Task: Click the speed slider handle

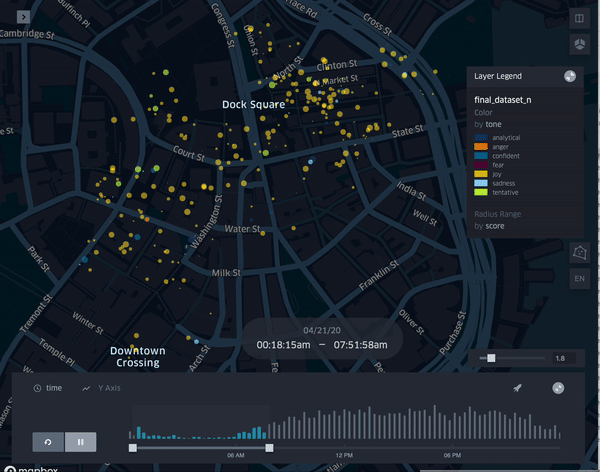Action: 491,358
